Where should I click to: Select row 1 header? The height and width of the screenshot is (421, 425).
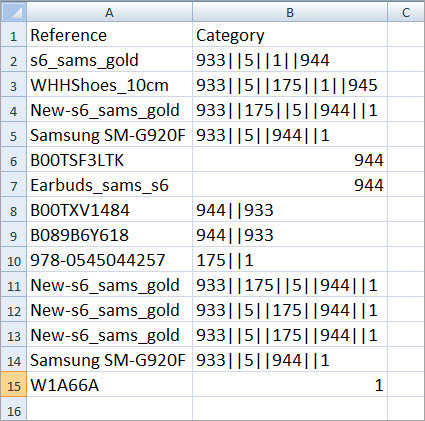(14, 35)
